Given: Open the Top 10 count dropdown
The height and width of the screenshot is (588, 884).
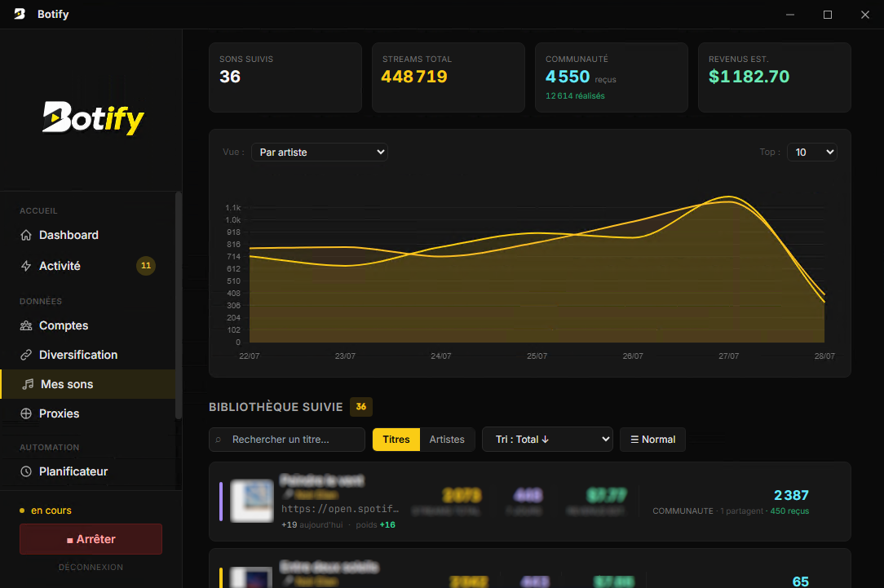Looking at the screenshot, I should pos(812,153).
